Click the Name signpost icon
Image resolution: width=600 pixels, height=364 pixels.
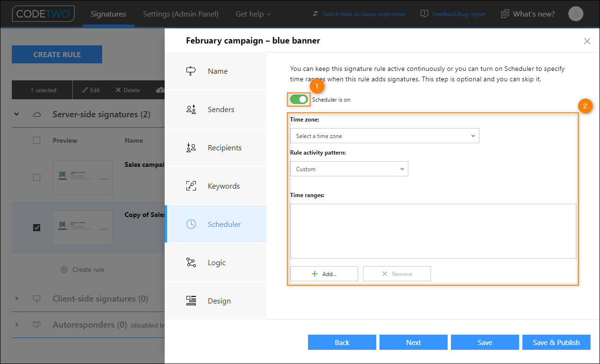coord(191,71)
